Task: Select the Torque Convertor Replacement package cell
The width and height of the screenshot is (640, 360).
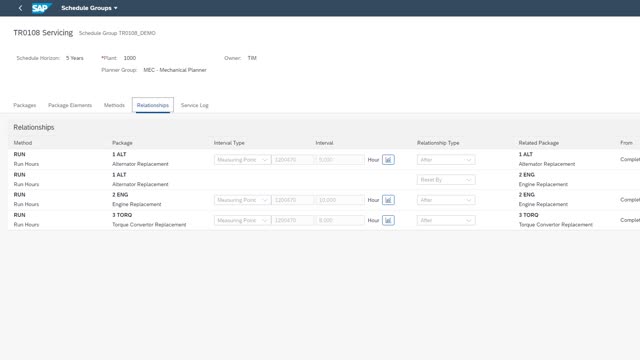Action: [x=149, y=220]
